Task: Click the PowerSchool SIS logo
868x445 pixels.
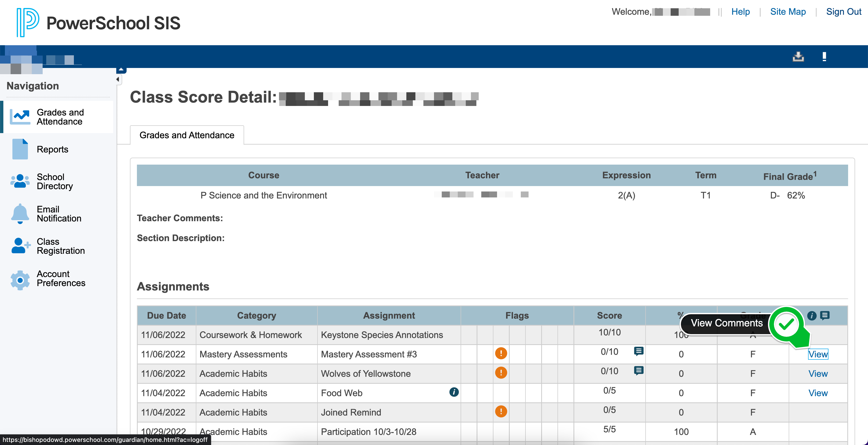Action: [x=98, y=22]
